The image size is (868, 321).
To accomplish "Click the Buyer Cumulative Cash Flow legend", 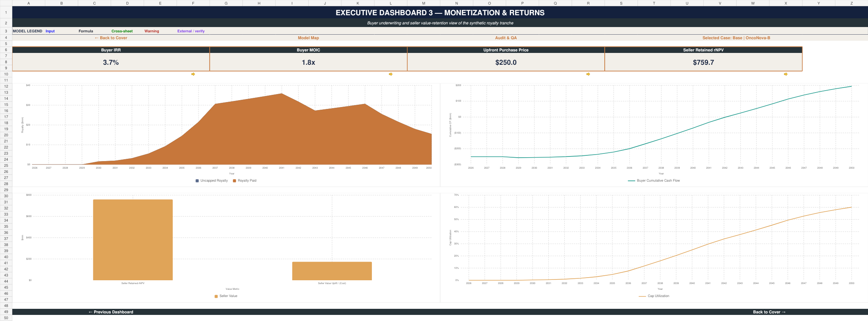I will tap(654, 180).
